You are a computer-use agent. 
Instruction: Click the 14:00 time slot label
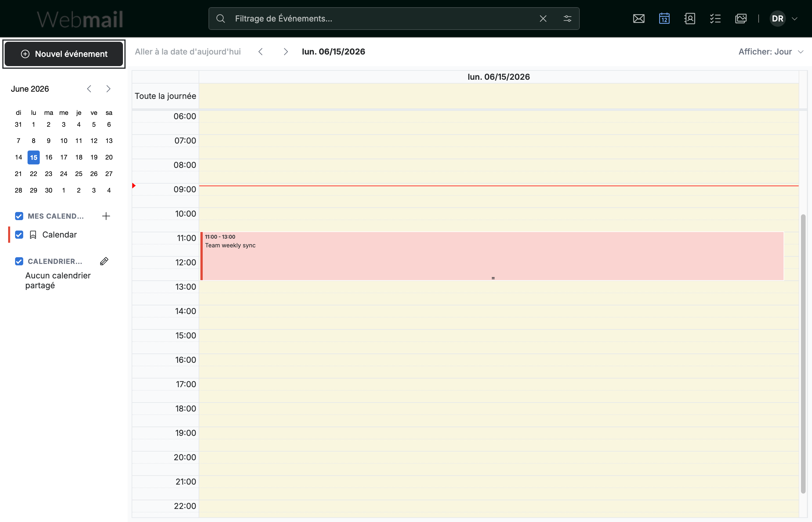click(x=185, y=311)
